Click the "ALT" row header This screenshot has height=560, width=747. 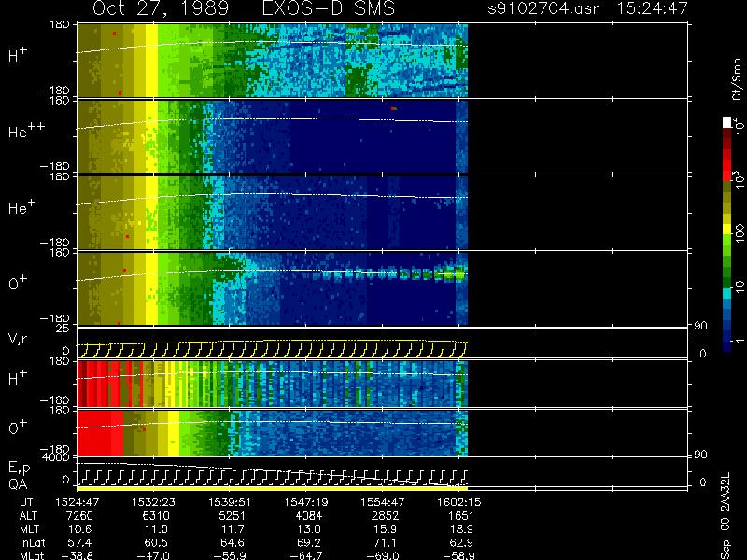pos(28,516)
